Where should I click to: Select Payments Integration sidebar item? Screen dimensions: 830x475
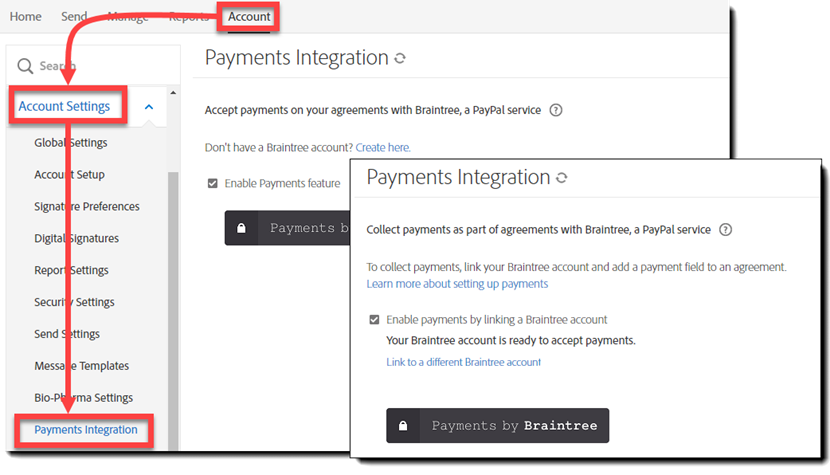86,430
